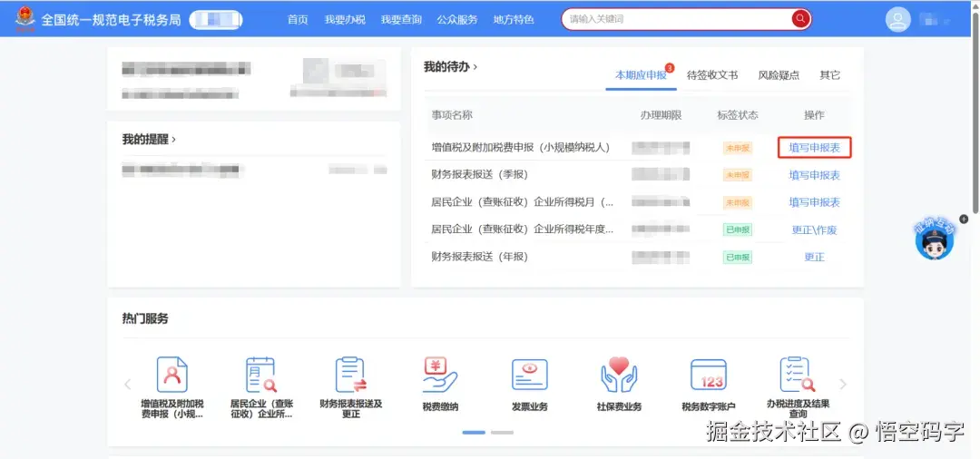980x459 pixels.
Task: Click the 全国统一规范电子税务局 title
Action: (112, 20)
